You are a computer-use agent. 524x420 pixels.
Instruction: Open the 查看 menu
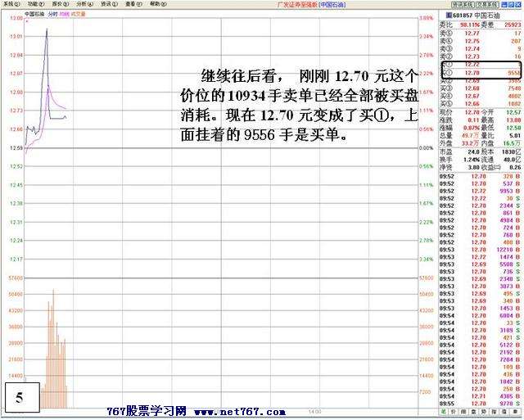133,4
